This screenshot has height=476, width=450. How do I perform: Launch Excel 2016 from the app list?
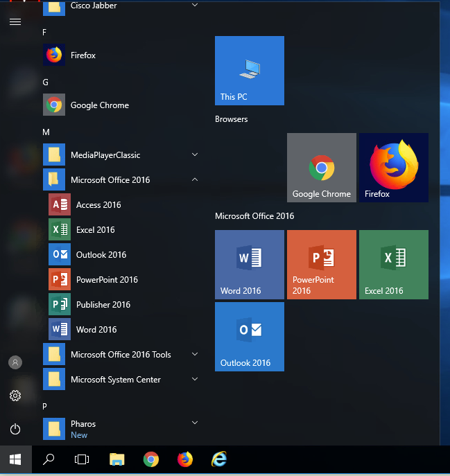pos(121,230)
